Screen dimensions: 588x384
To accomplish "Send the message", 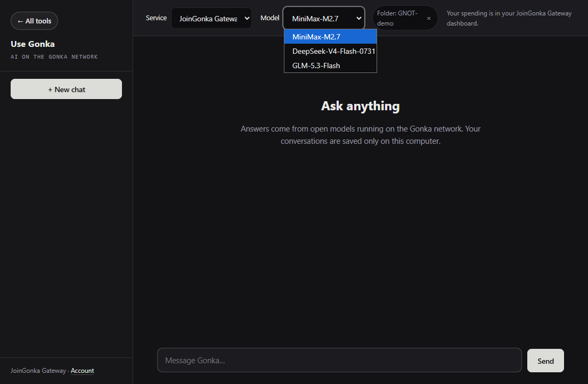I will 545,361.
